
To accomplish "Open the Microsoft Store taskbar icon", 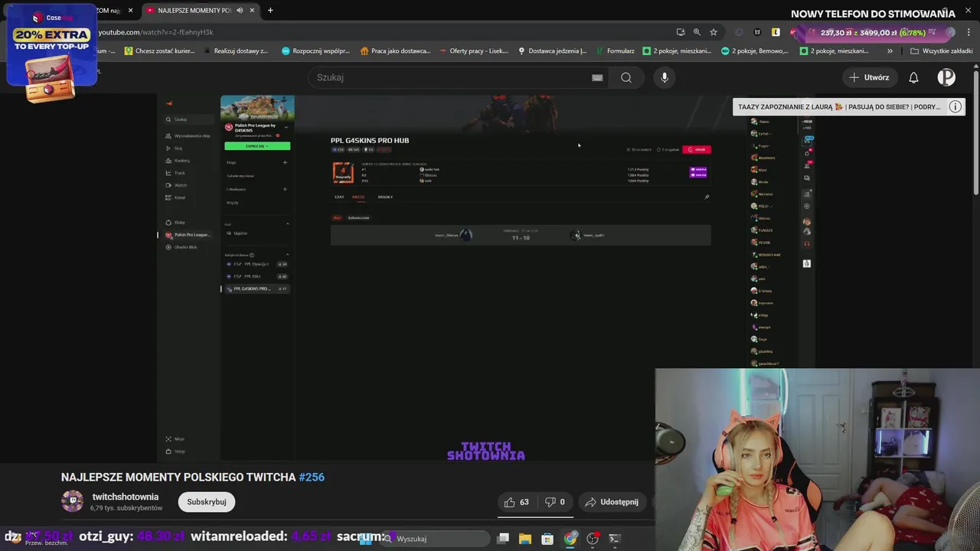I will coord(547,539).
